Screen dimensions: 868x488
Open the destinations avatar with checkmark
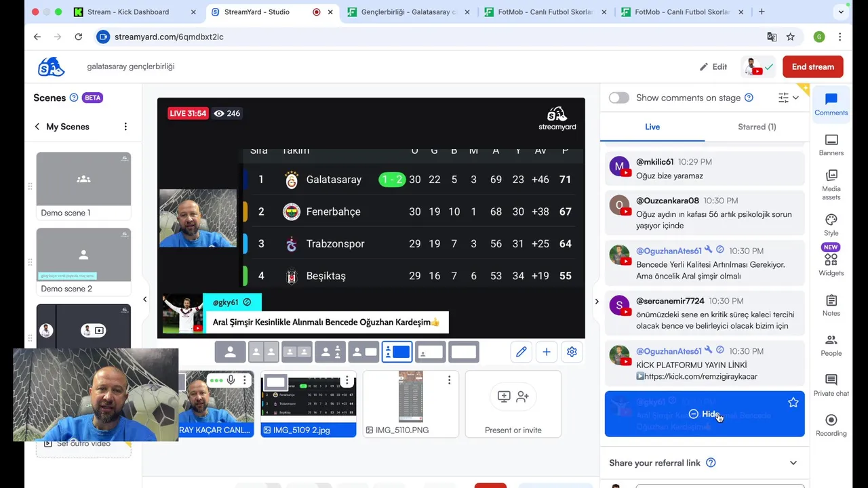point(759,66)
